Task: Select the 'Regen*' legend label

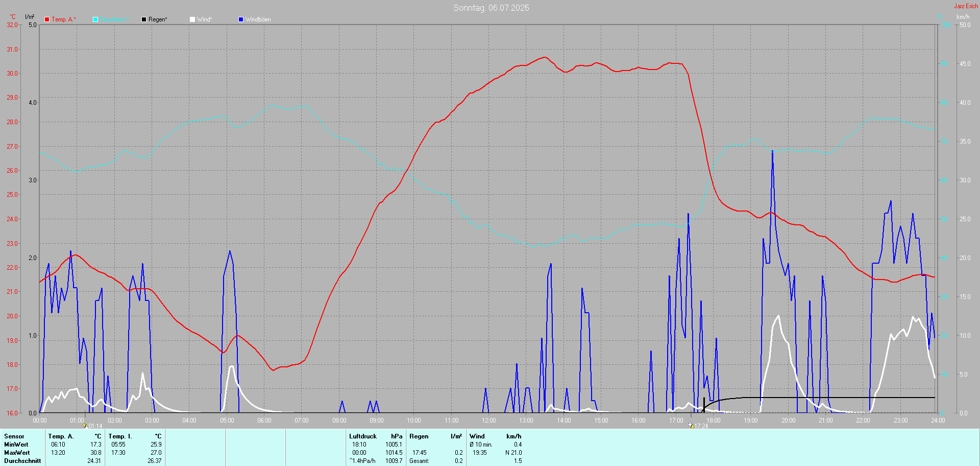Action: click(158, 19)
